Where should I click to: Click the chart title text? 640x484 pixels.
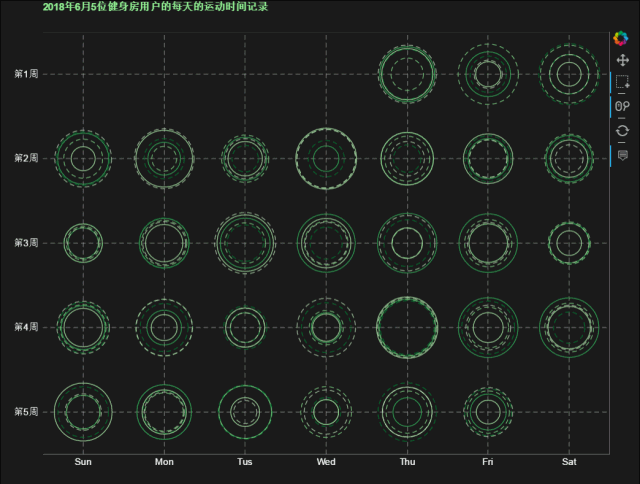coord(156,7)
